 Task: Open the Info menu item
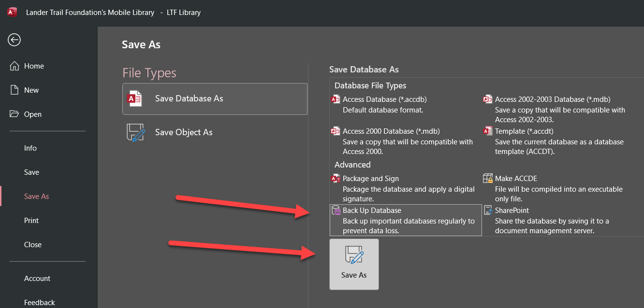[x=30, y=148]
